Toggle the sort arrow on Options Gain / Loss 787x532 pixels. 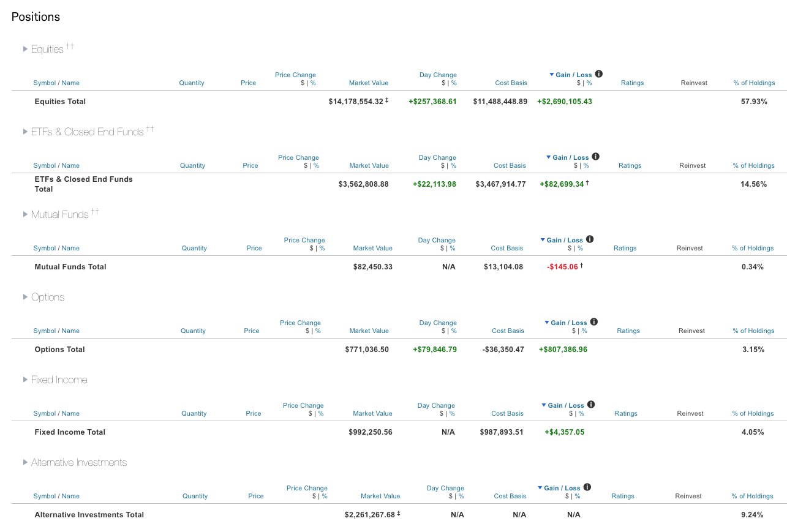tap(546, 322)
